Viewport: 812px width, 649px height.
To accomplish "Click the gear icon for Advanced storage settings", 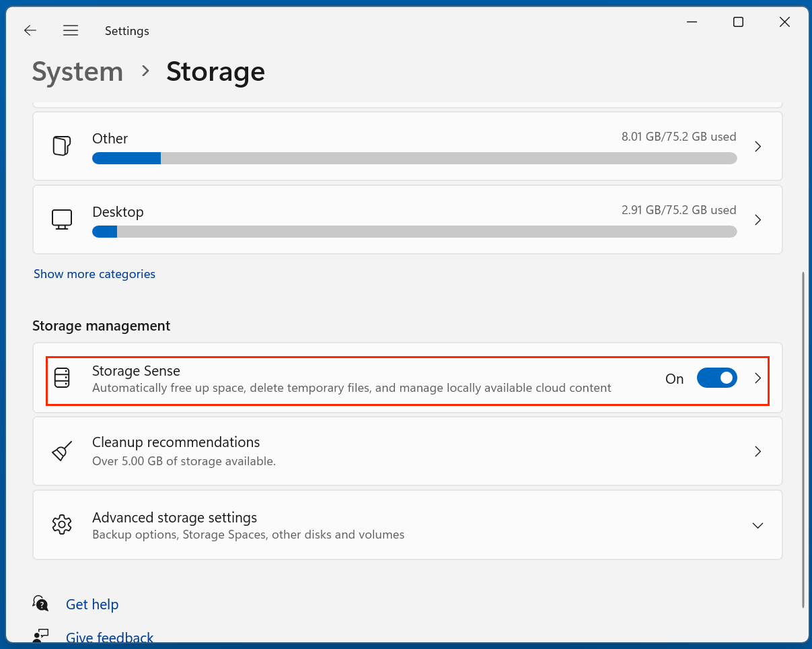I will [62, 524].
